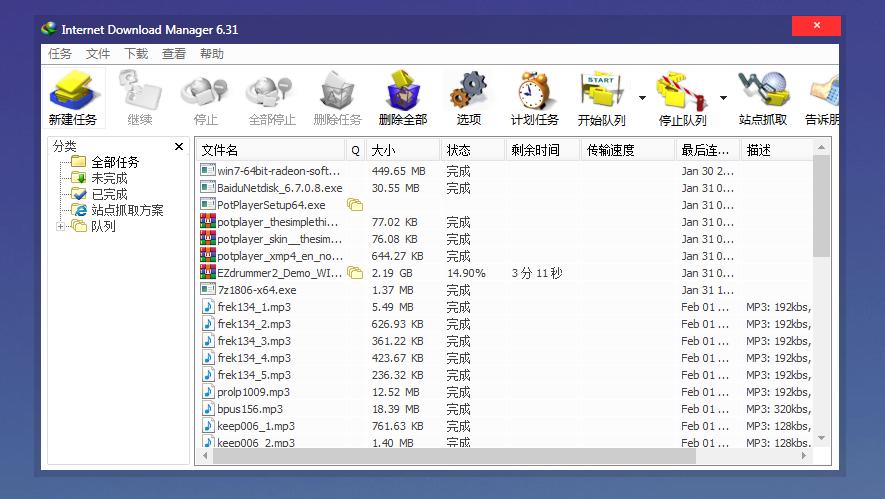Sort by 传输速度 column header
The image size is (885, 499).
(628, 150)
